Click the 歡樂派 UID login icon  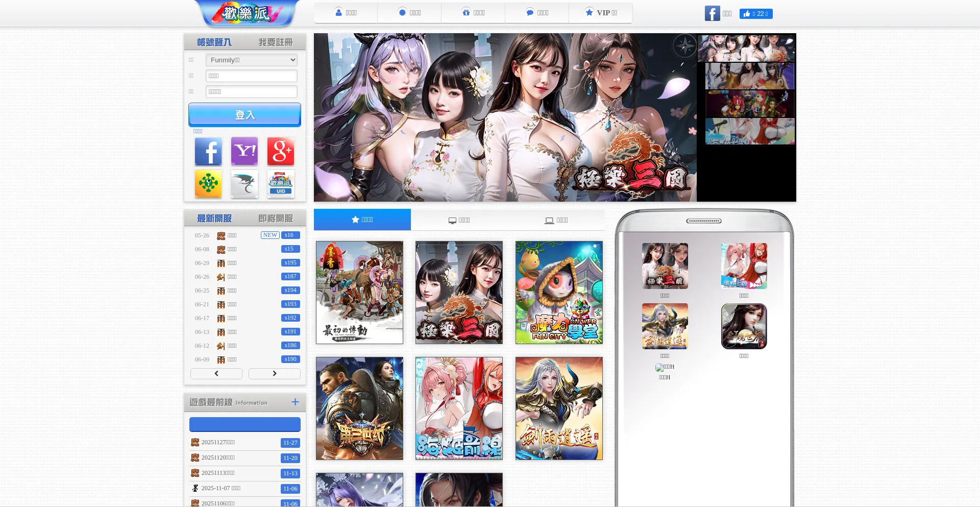point(281,184)
